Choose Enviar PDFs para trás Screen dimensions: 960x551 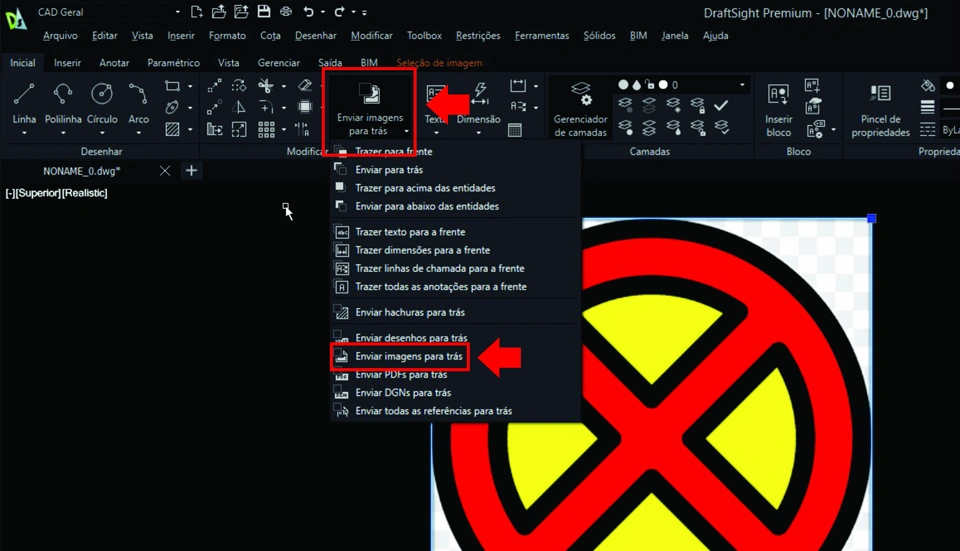(455, 375)
